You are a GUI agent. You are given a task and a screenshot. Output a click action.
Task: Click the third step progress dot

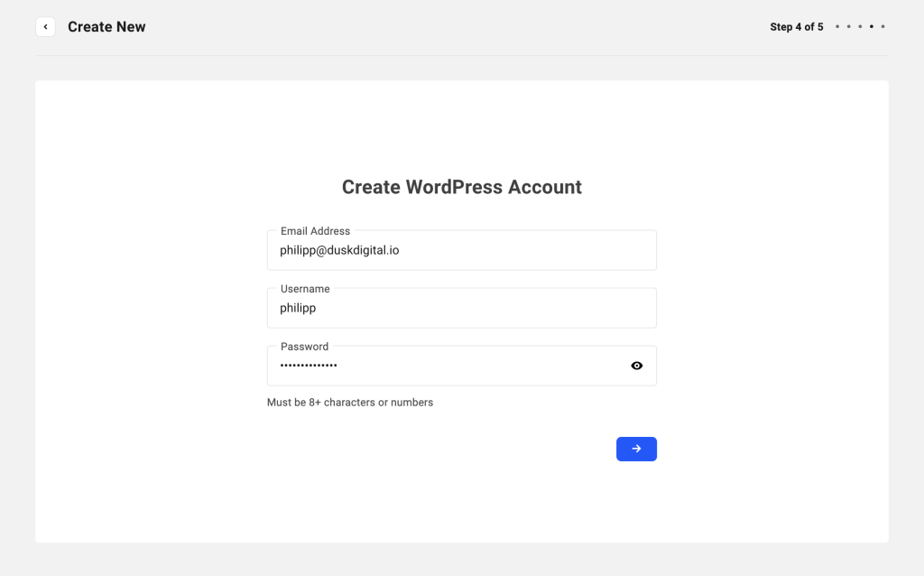860,26
